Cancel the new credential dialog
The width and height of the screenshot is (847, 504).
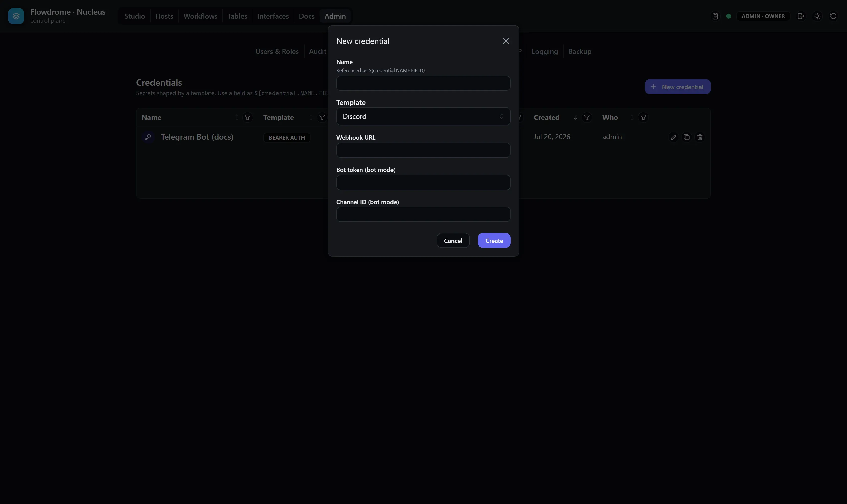453,240
